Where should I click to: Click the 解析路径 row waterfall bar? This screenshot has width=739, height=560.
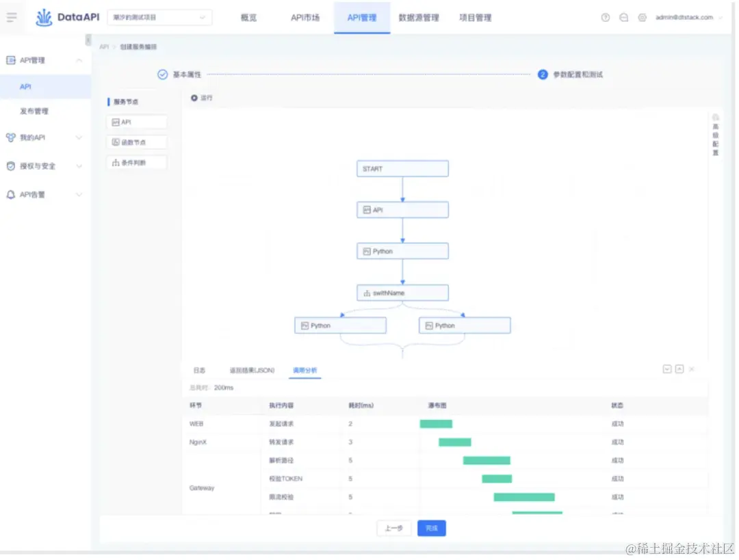tap(487, 461)
